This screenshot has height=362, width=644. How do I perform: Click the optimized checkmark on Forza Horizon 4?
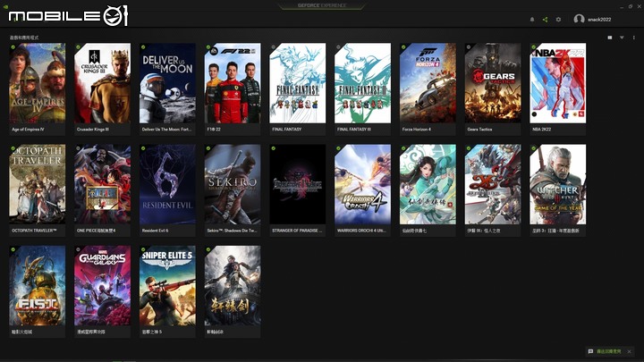click(x=403, y=47)
